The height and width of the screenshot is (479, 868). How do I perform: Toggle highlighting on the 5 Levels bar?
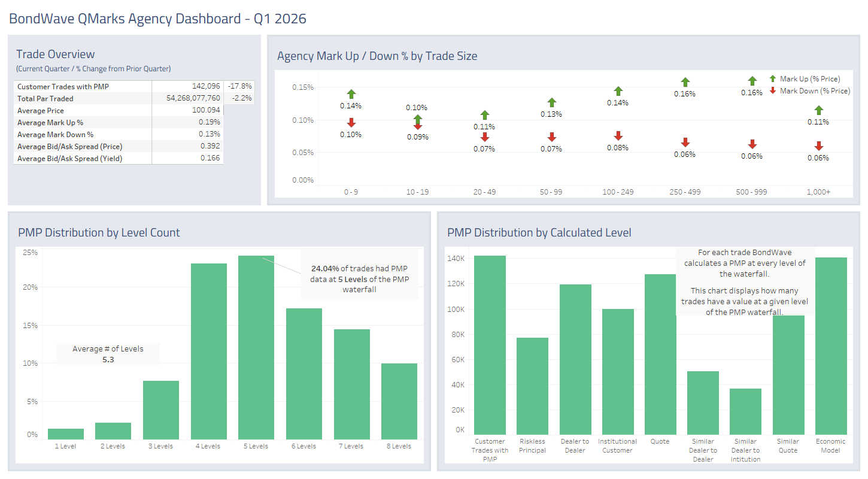click(256, 344)
